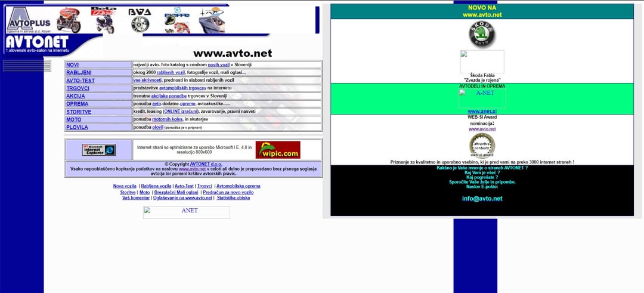Open the 'ONLINE izračuni' link

(x=181, y=112)
